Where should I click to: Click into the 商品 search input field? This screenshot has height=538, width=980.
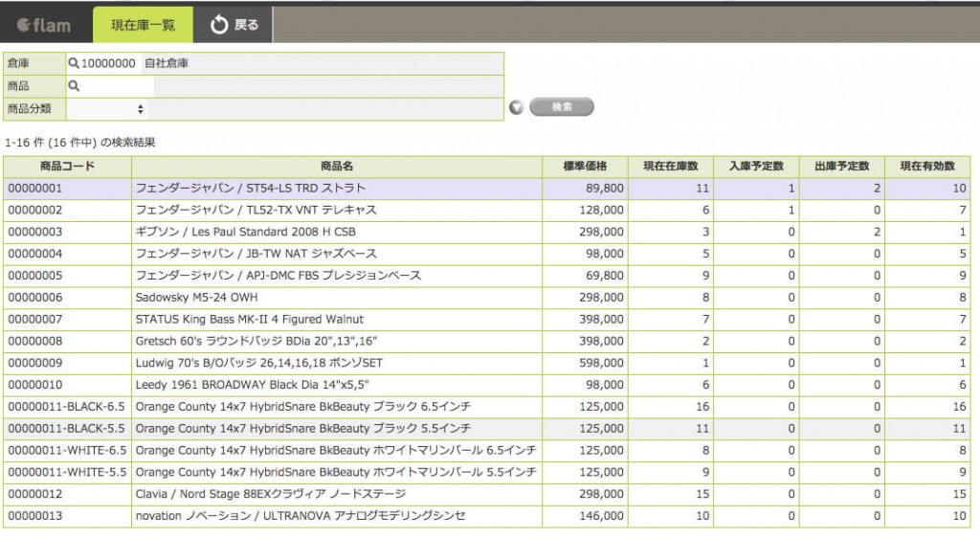point(118,86)
